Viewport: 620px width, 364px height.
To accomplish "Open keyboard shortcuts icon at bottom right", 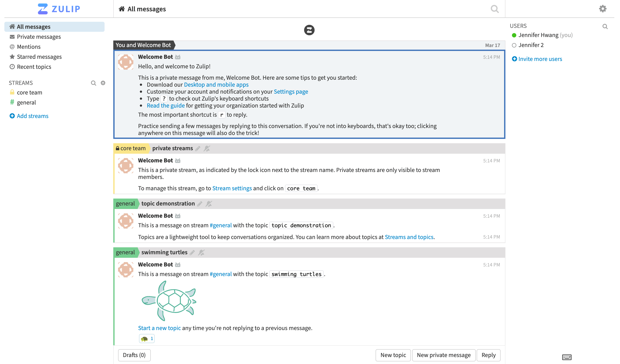I will pyautogui.click(x=566, y=357).
